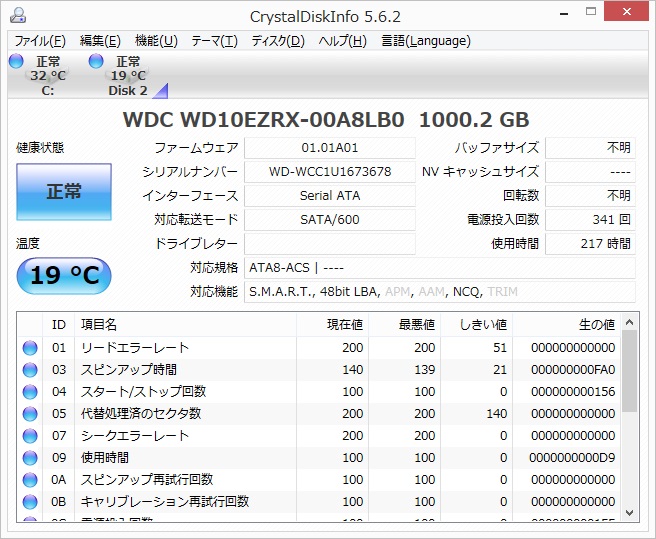656x539 pixels.
Task: Select the スピンアップ再試行回数 row text
Action: click(147, 480)
